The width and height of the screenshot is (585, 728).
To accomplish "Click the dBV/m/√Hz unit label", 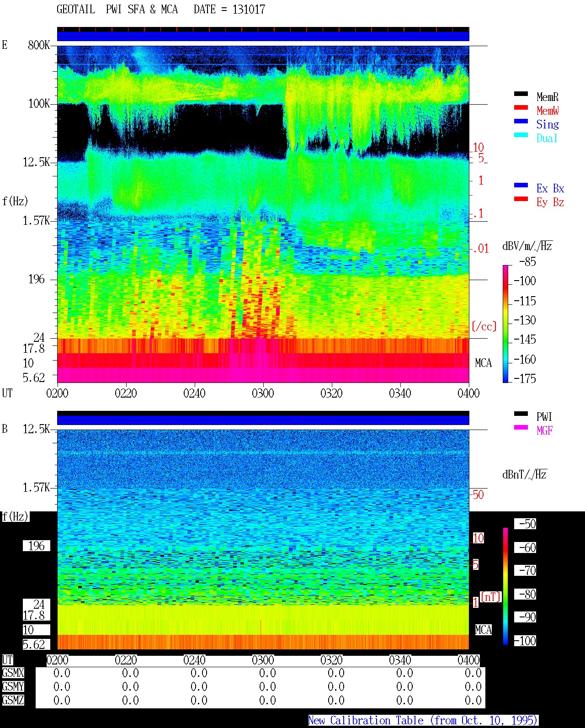I will click(527, 246).
